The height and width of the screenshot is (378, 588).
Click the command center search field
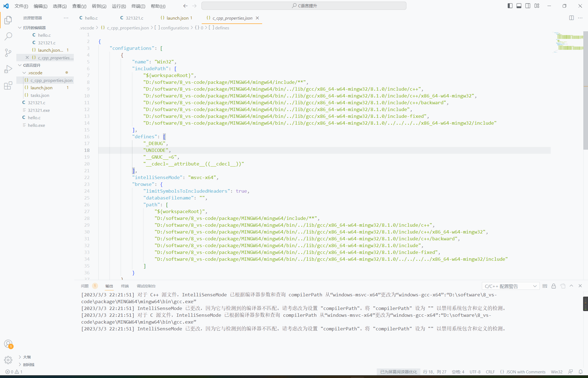point(304,5)
